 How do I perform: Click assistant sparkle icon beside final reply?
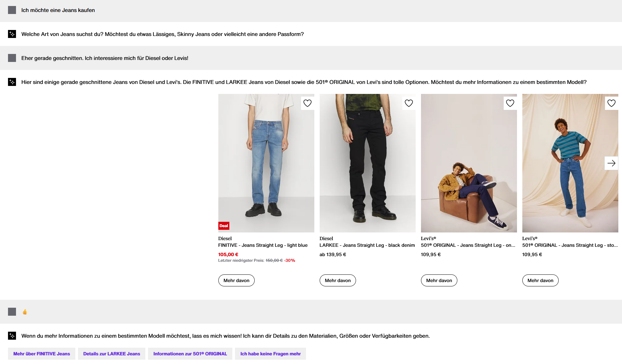pyautogui.click(x=12, y=336)
